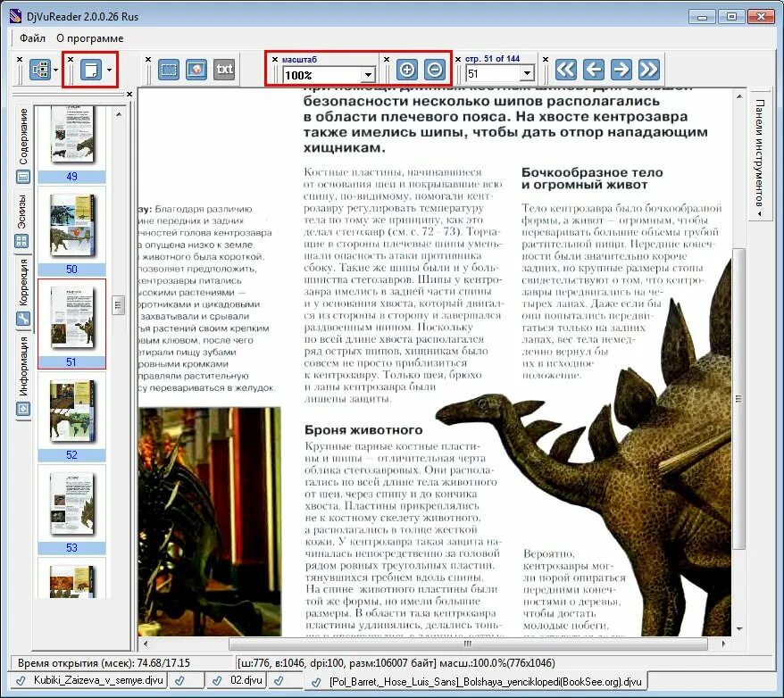Screen dimensions: 784x698
Task: Jump to the first page with double-left arrows
Action: click(566, 70)
